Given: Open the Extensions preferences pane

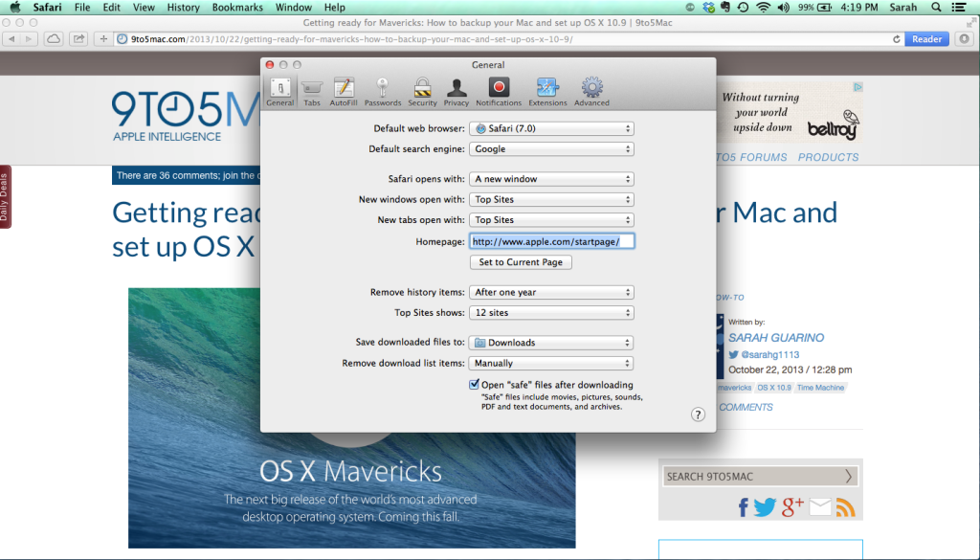Looking at the screenshot, I should coord(547,92).
